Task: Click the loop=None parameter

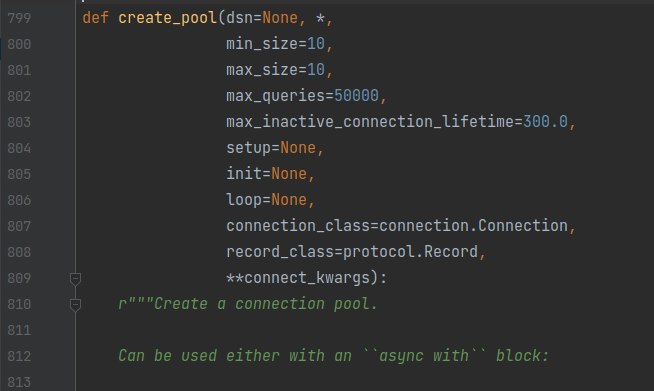Action: pos(266,199)
